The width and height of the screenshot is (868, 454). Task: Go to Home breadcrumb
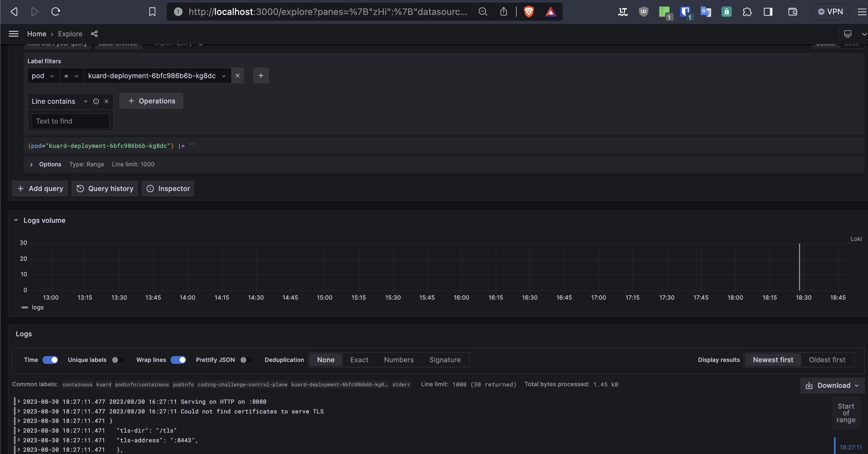pyautogui.click(x=37, y=34)
